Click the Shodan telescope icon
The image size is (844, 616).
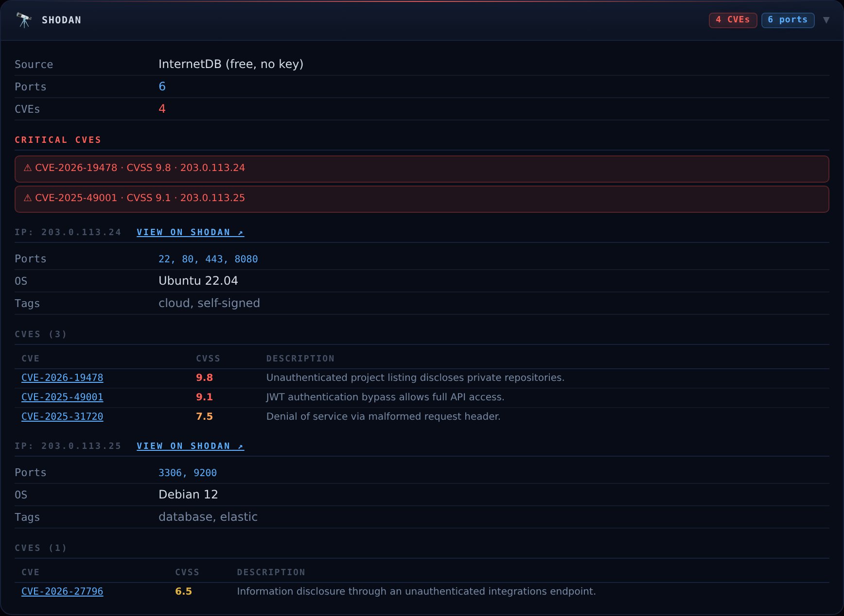point(24,20)
